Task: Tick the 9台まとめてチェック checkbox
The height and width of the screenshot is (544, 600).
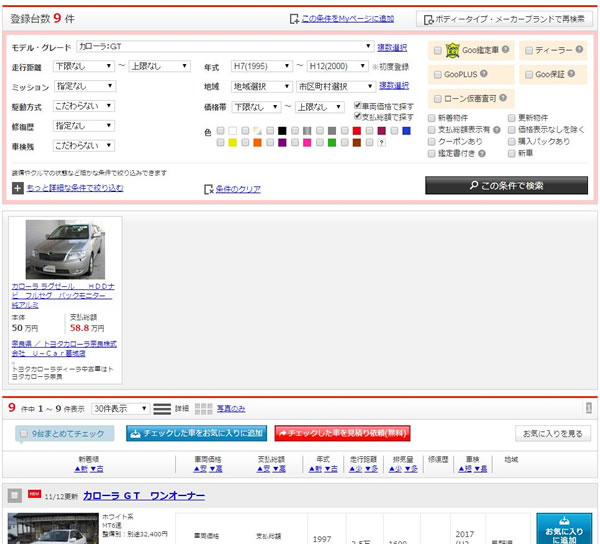Action: click(24, 433)
